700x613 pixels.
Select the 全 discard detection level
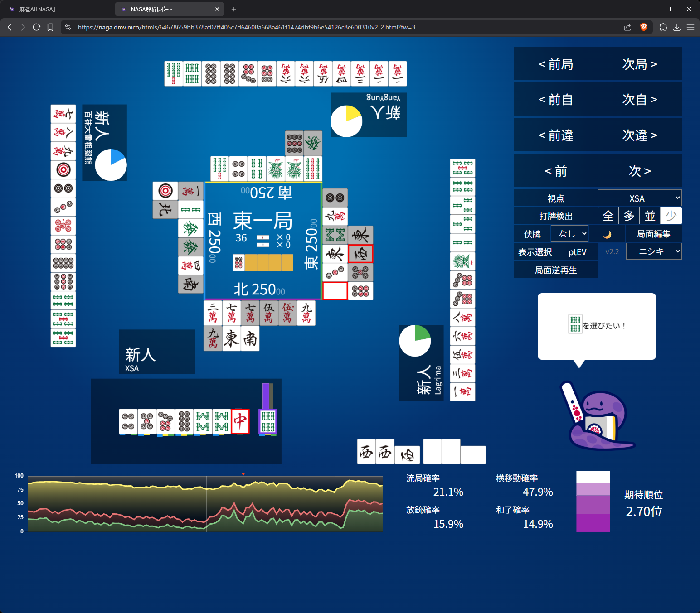(x=608, y=216)
